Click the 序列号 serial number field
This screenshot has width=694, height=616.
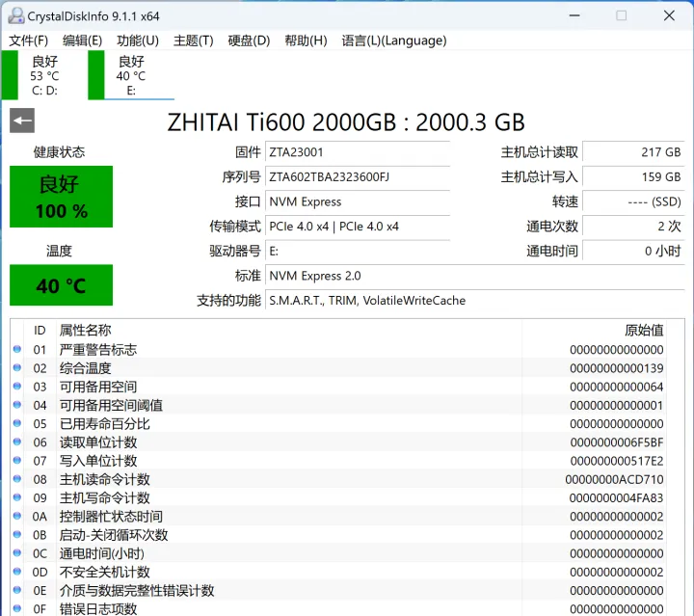click(x=357, y=177)
